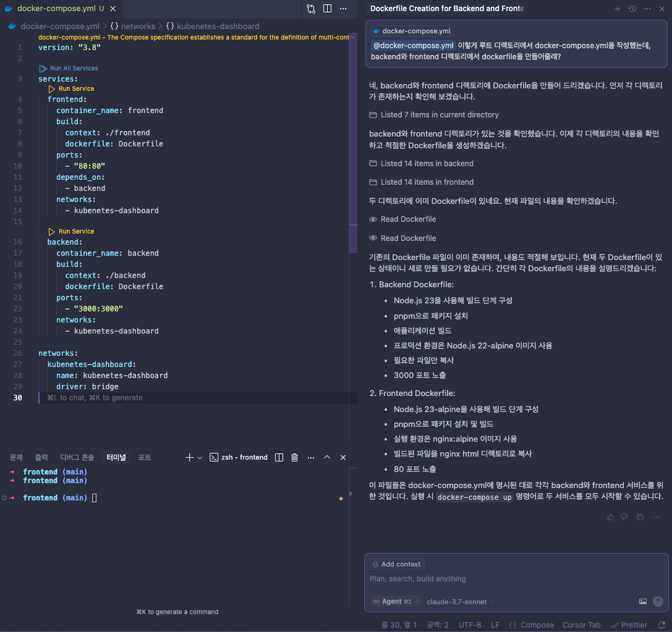Screen dimensions: 672x632
Task: Click Cursor Tab in status bar
Action: [x=581, y=625]
